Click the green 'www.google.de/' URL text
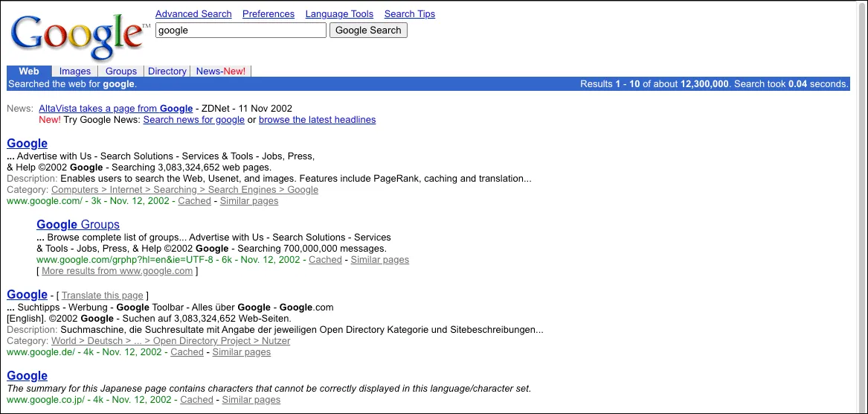The height and width of the screenshot is (414, 868). 40,352
